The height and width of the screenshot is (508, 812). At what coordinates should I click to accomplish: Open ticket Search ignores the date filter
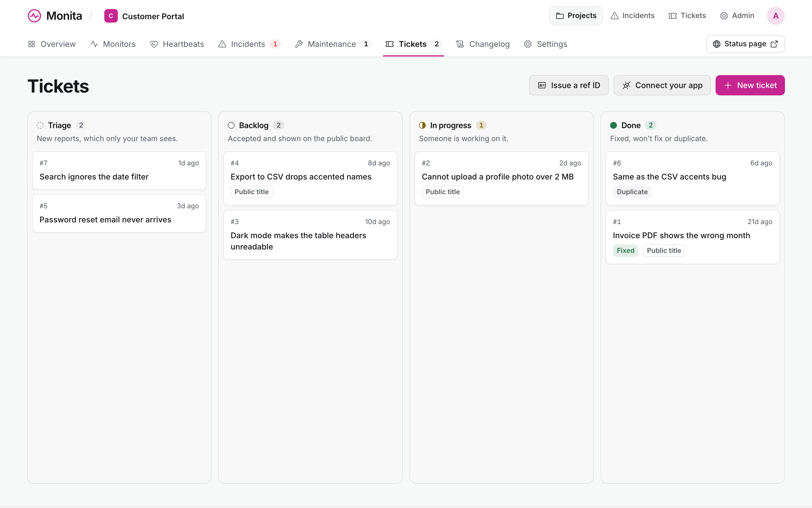[x=119, y=170]
